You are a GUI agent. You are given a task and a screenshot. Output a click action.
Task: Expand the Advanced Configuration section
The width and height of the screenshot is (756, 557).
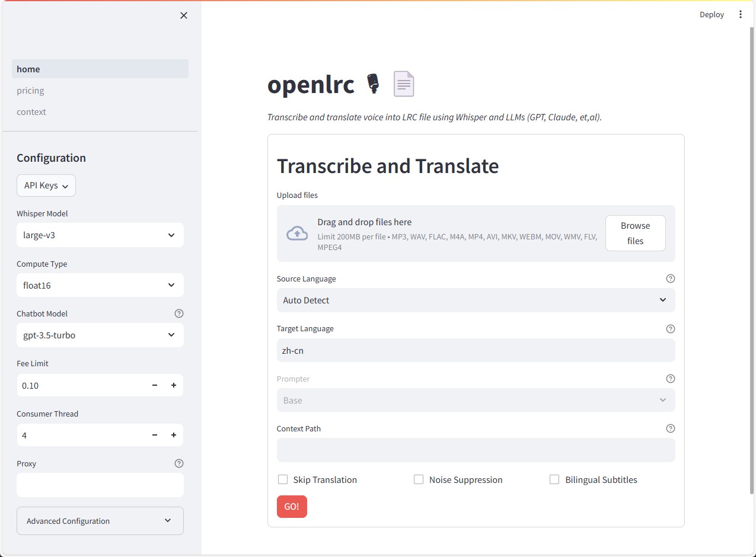100,520
